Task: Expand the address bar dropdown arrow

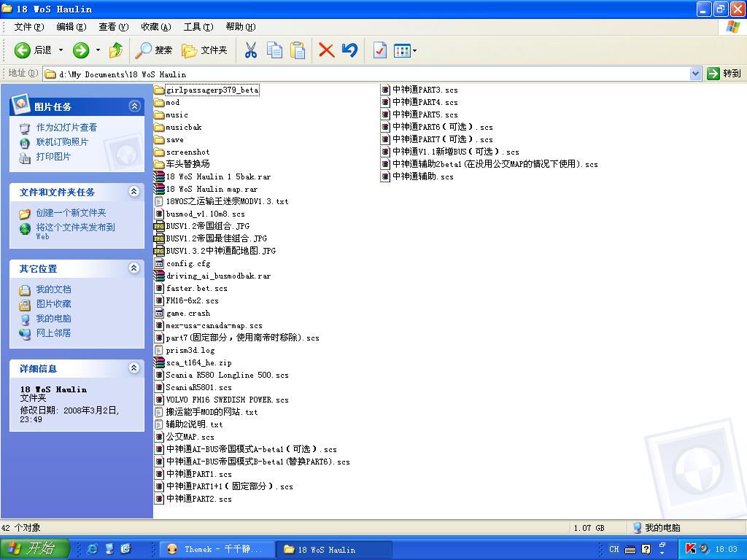Action: click(x=695, y=74)
